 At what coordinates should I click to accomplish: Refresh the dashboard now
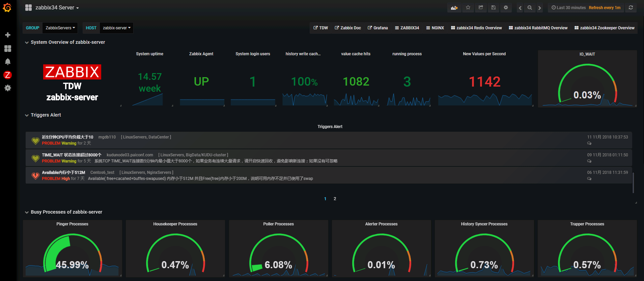[631, 8]
